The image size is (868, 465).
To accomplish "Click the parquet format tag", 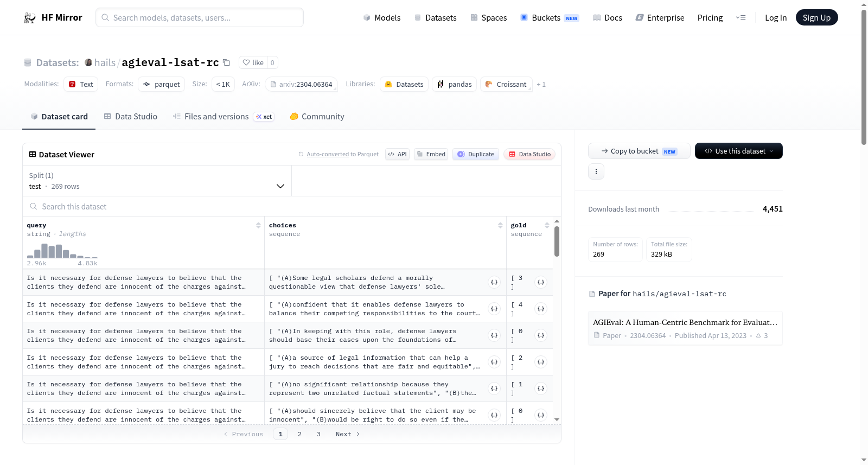I will click(161, 84).
